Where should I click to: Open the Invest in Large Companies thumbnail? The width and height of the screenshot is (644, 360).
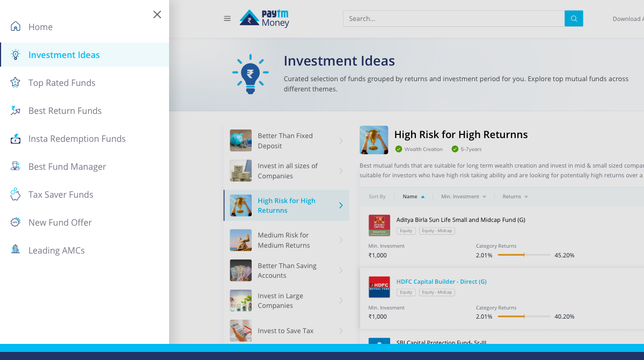[240, 300]
